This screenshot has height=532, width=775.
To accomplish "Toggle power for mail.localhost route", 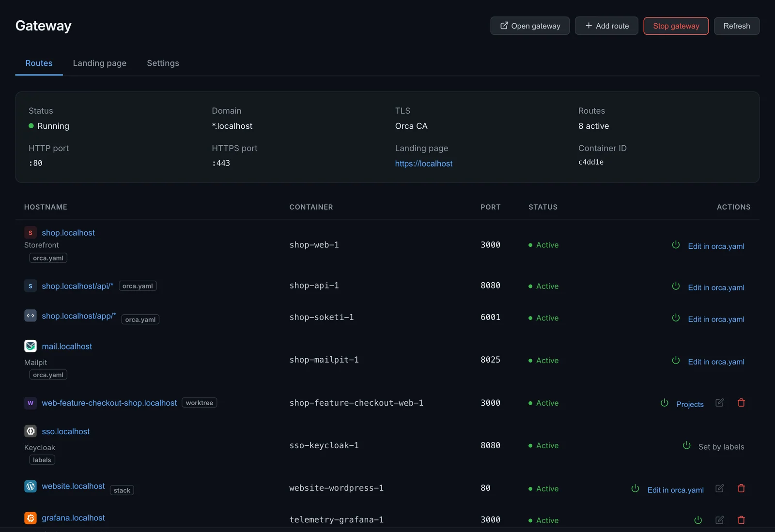I will tap(676, 361).
